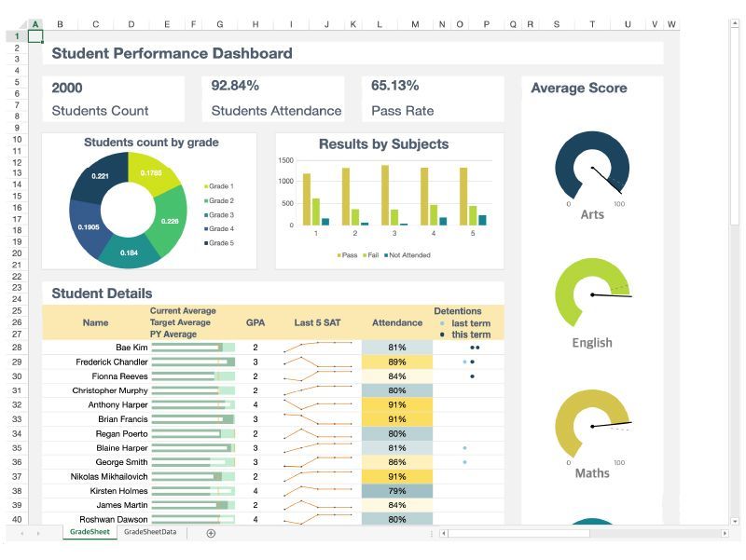Viewport: 746px width, 560px height.
Task: Click the English gauge chart
Action: (x=592, y=294)
